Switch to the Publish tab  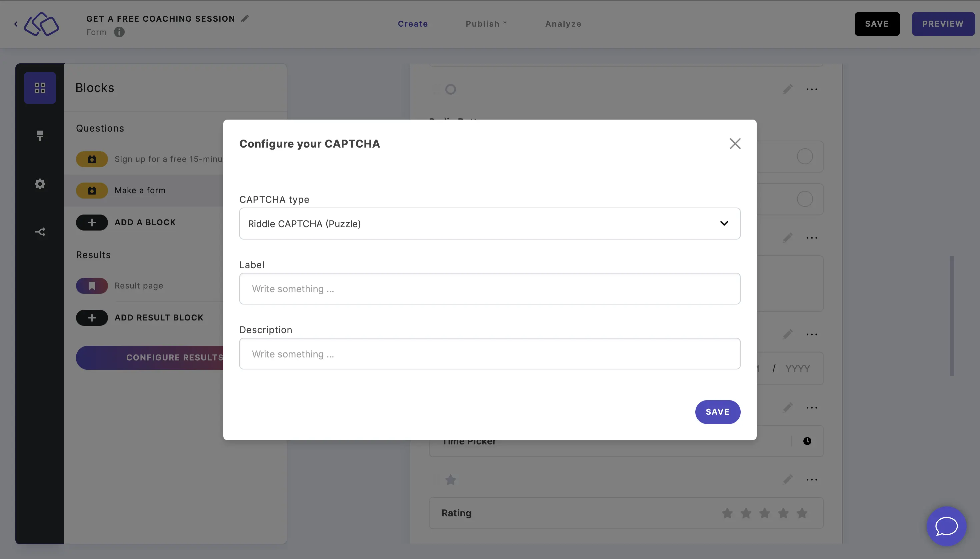pos(486,24)
